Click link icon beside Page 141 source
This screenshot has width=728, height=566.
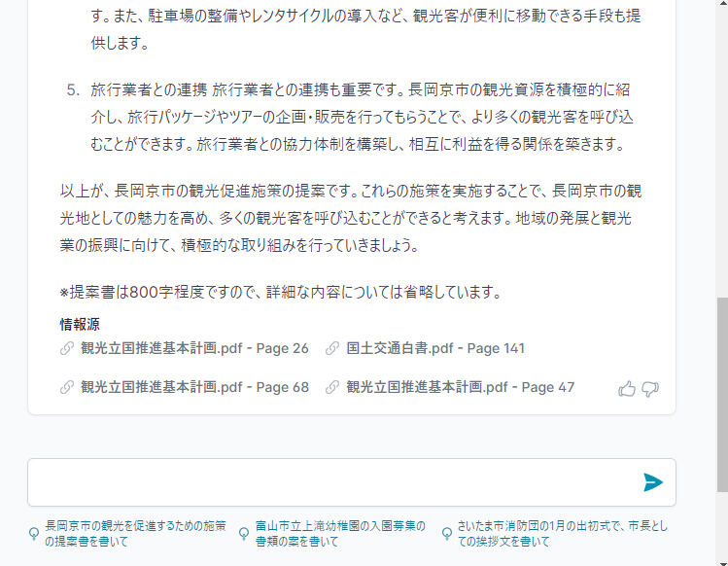[332, 348]
